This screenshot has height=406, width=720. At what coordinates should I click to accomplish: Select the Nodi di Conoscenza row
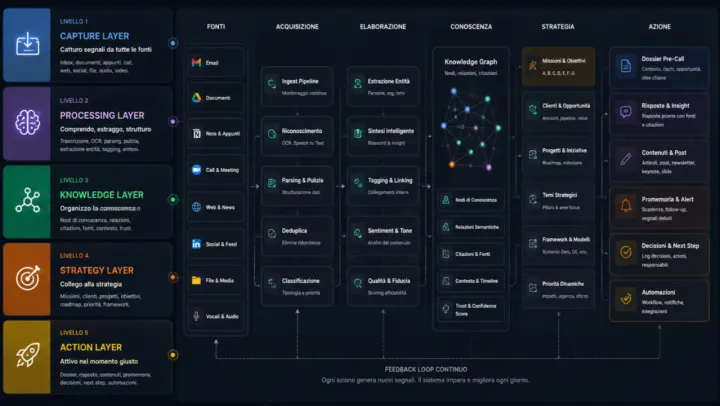471,200
